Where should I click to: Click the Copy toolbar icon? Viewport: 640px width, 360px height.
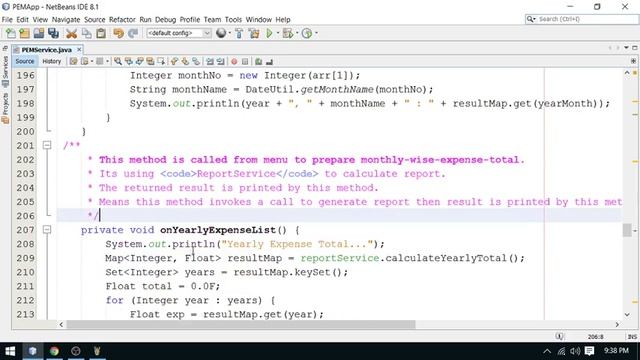pos(87,33)
